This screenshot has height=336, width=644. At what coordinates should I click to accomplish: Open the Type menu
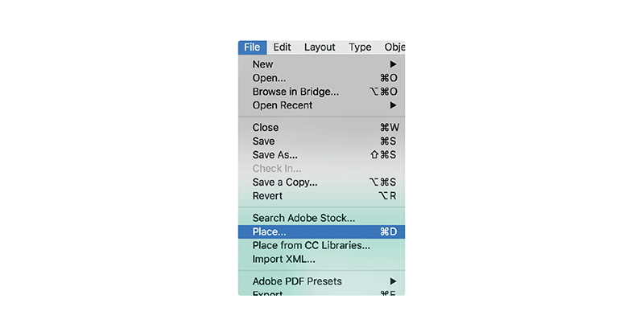click(x=360, y=47)
